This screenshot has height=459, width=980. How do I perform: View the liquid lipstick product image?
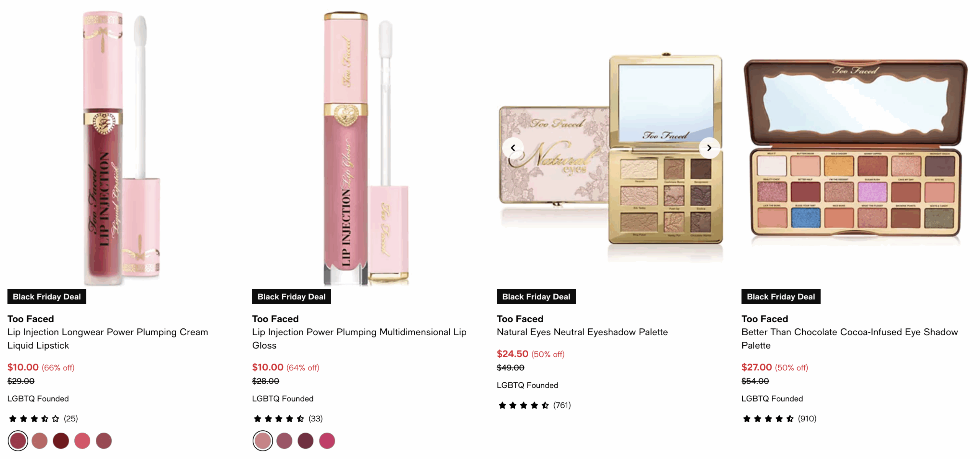pyautogui.click(x=122, y=148)
